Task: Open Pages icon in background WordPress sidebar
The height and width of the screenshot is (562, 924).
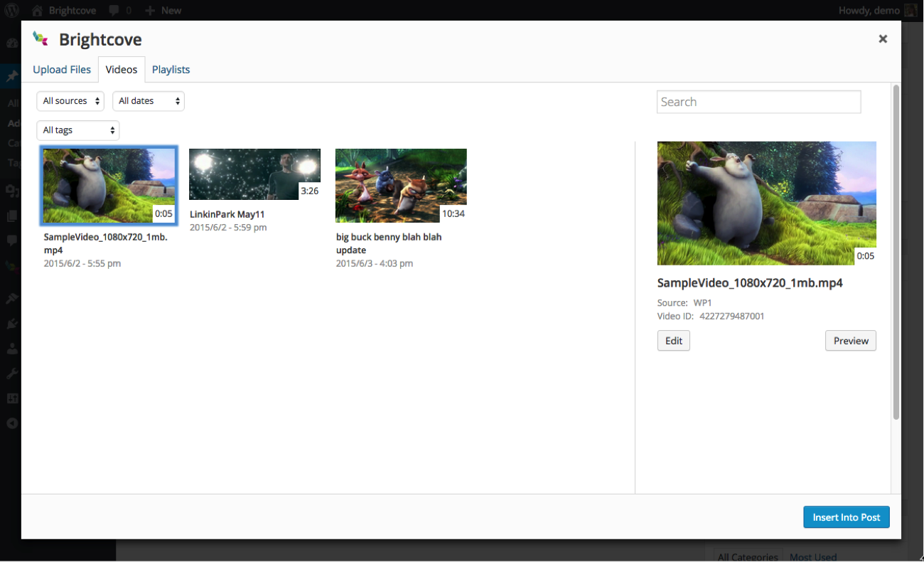Action: (x=12, y=216)
